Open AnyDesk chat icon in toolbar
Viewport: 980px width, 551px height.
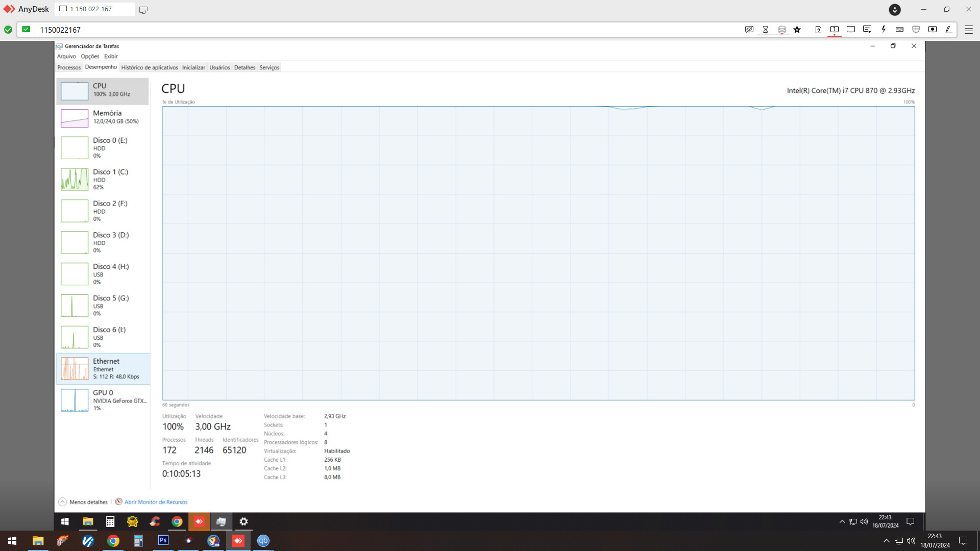click(x=867, y=30)
